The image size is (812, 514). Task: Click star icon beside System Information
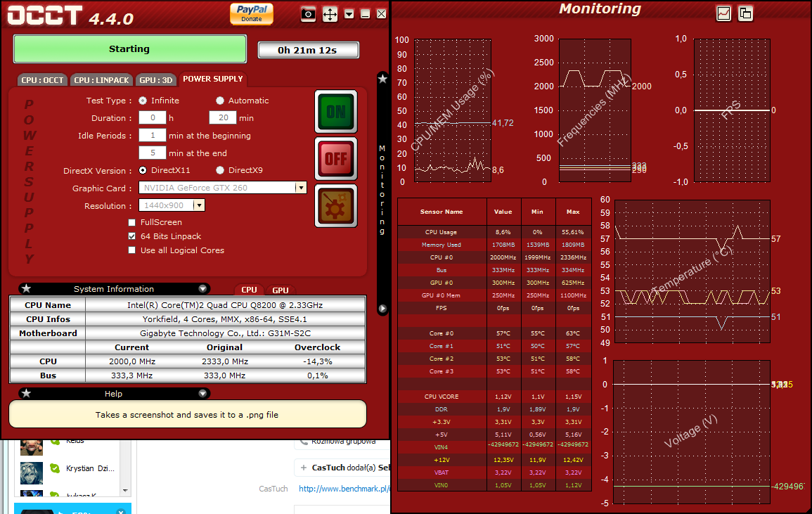pyautogui.click(x=27, y=288)
